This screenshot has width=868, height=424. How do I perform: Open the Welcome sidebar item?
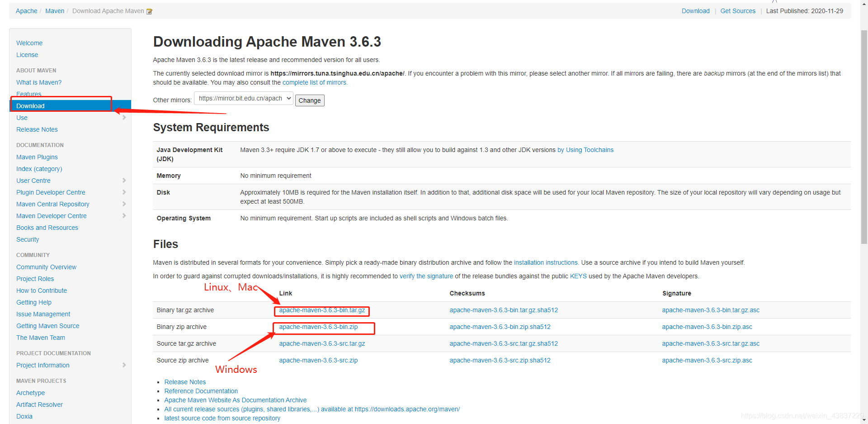coord(29,43)
